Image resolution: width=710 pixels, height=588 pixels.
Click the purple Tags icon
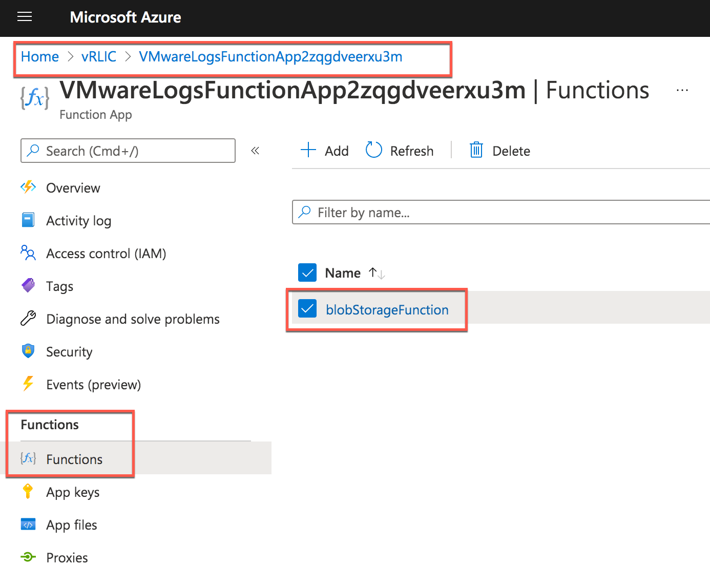coord(28,285)
